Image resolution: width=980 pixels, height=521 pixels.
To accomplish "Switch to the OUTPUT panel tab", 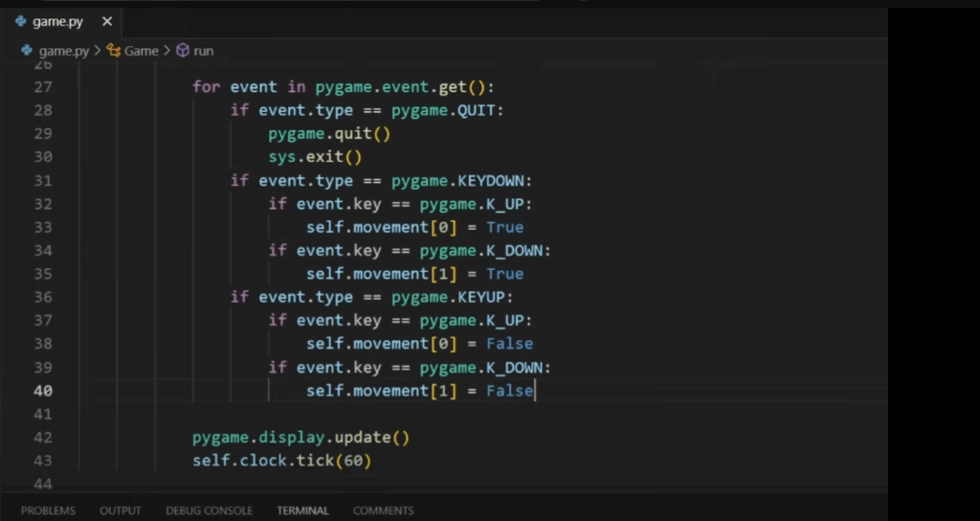I will point(120,510).
